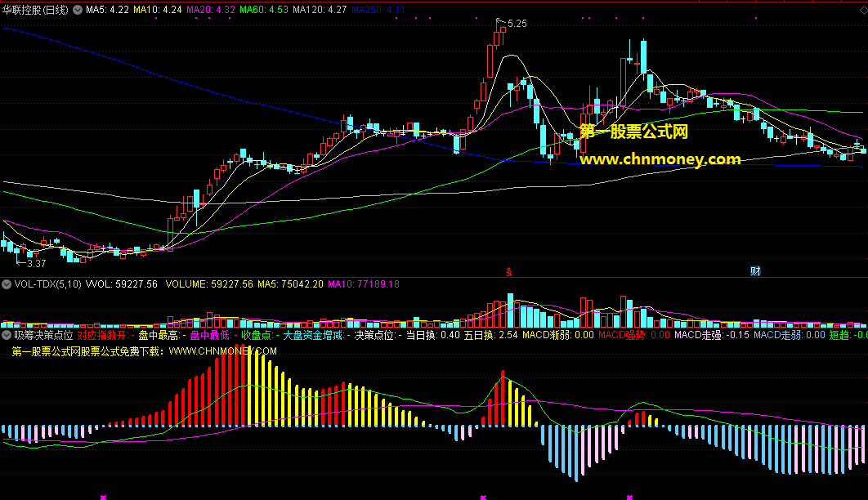Click the VOLUME: 59227.56 value
The height and width of the screenshot is (500, 868).
tap(209, 283)
